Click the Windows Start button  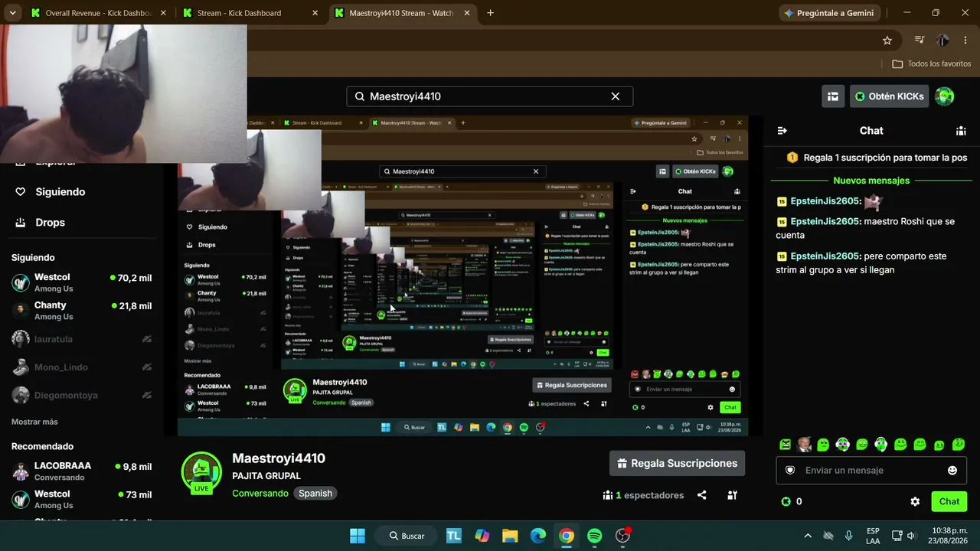click(x=358, y=536)
